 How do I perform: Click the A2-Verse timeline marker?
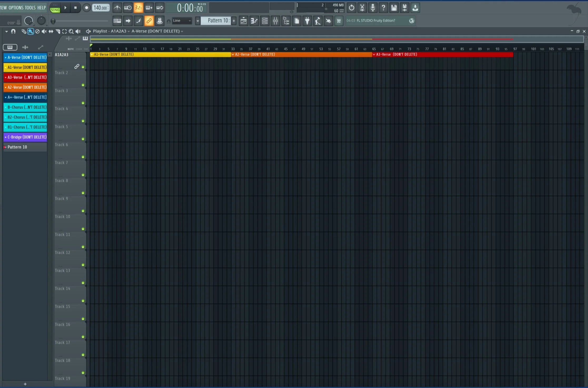[254, 54]
